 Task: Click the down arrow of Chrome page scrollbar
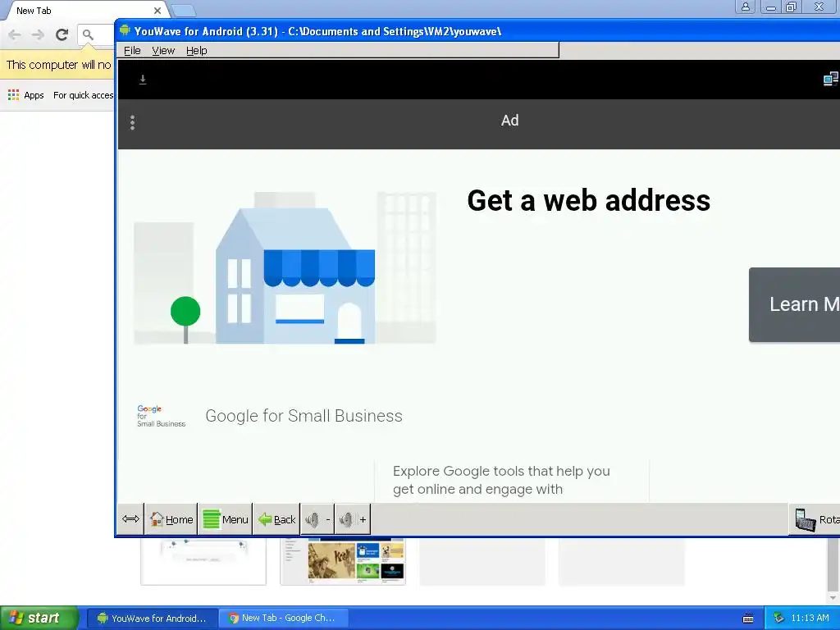tap(833, 598)
